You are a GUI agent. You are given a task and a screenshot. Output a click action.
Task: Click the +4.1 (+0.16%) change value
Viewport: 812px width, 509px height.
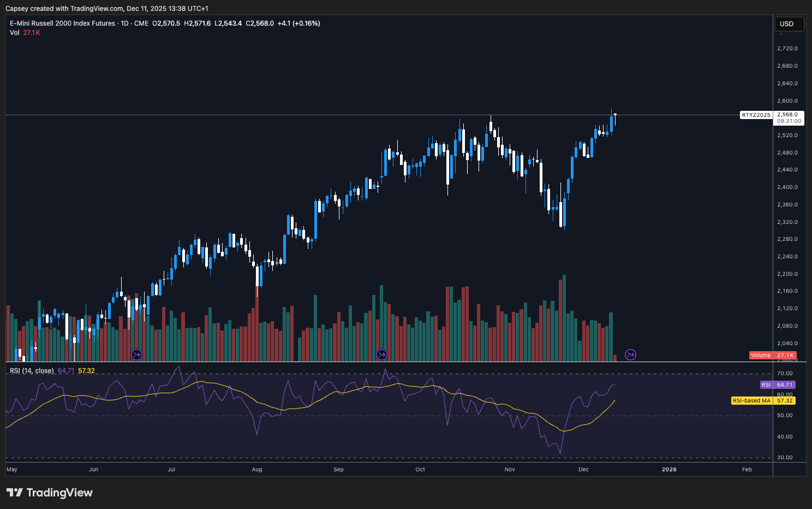click(298, 23)
